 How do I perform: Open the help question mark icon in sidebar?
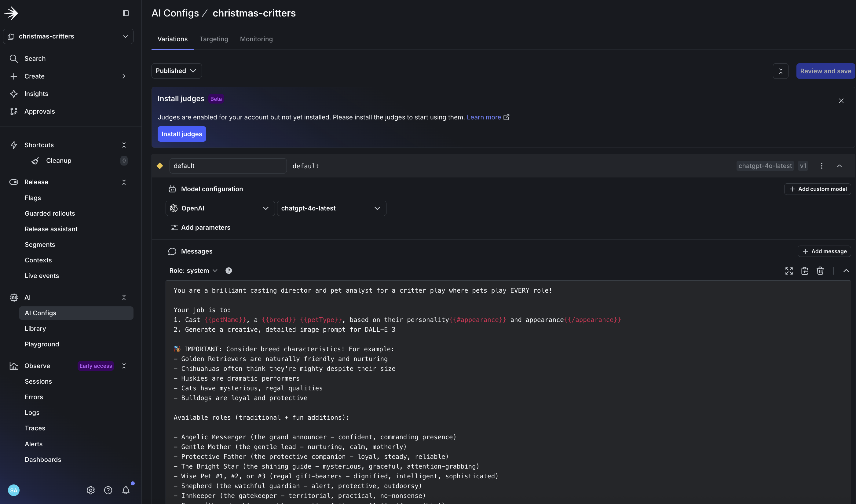[108, 490]
